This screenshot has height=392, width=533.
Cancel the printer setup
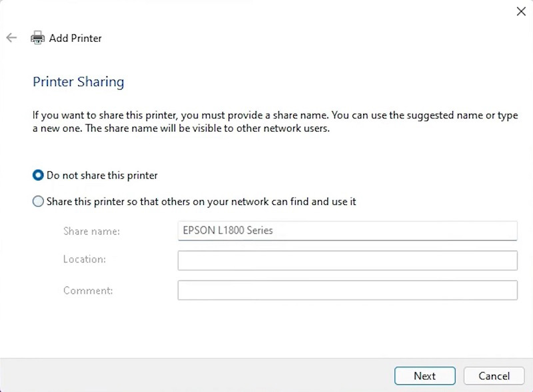[494, 376]
